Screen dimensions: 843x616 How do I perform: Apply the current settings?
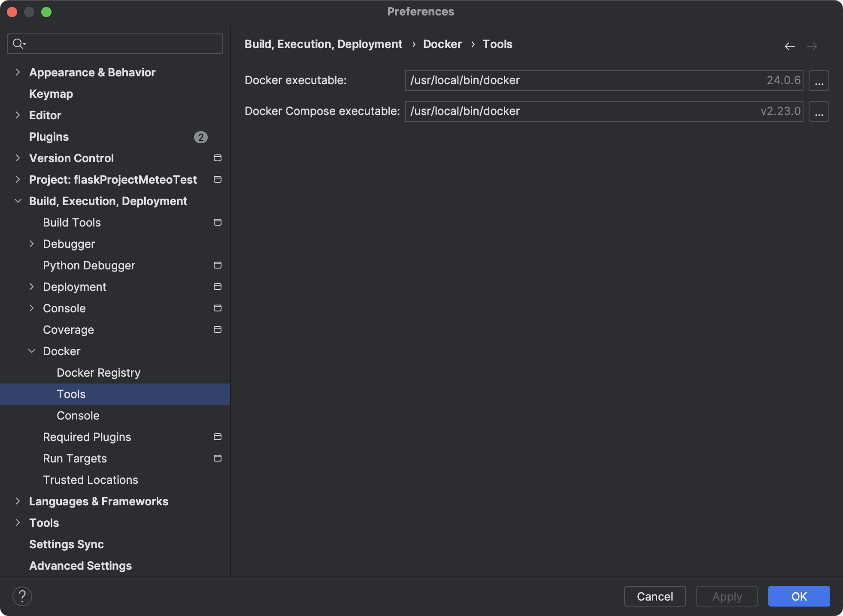coord(727,596)
